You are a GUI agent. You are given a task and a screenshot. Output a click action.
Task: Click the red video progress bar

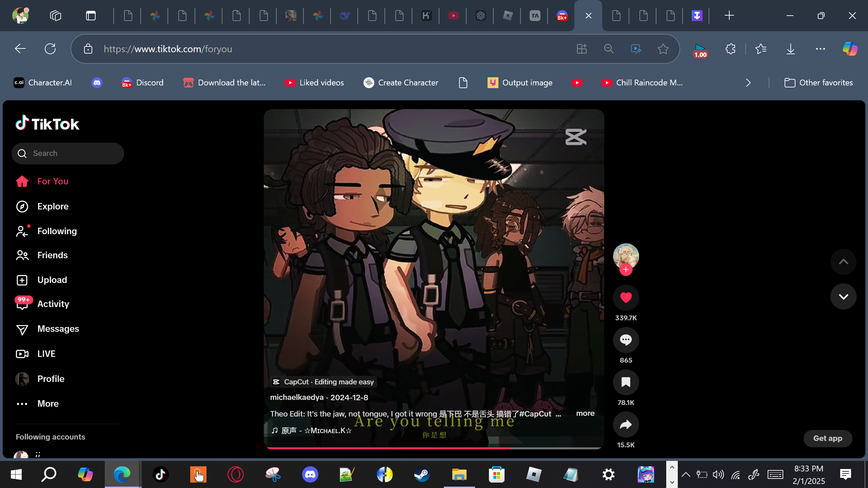pos(387,448)
